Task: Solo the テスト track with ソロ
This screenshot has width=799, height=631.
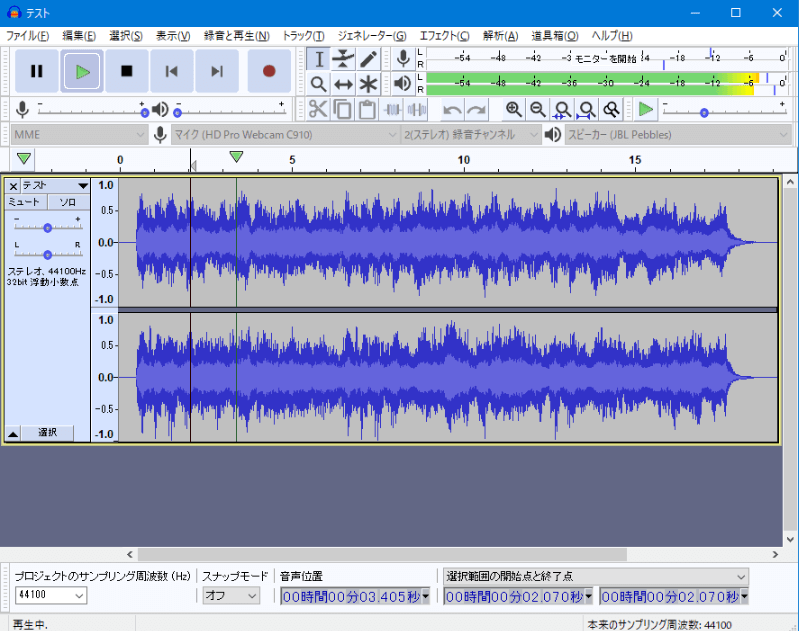Action: coord(68,202)
